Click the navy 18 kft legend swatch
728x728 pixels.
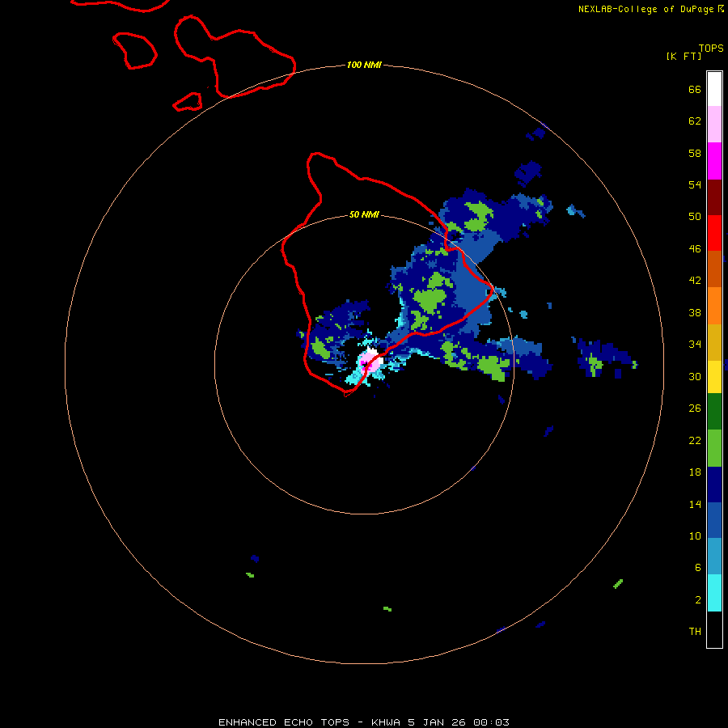point(714,485)
